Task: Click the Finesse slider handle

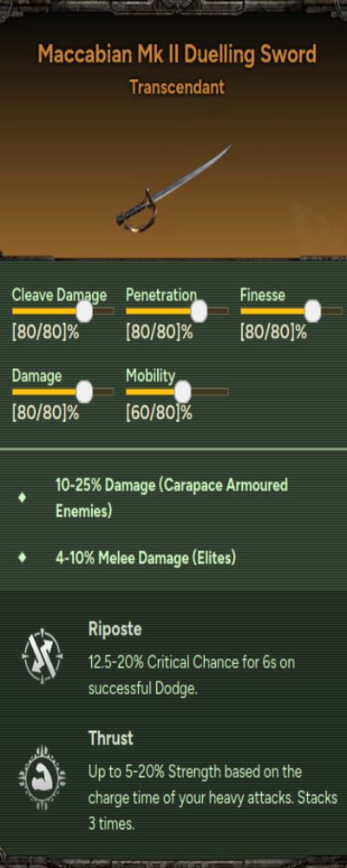Action: tap(312, 311)
